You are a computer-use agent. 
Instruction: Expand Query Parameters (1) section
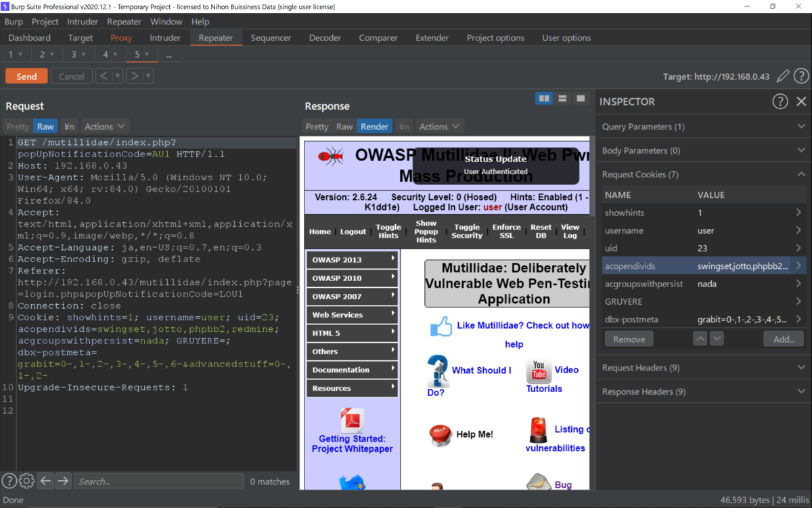point(704,127)
